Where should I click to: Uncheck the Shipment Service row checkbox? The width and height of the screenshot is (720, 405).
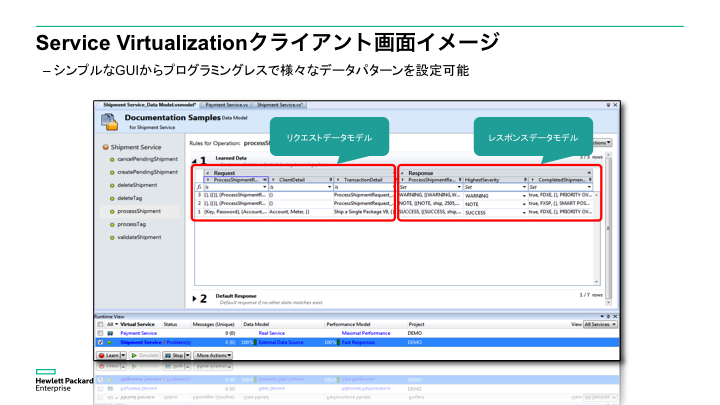point(100,343)
